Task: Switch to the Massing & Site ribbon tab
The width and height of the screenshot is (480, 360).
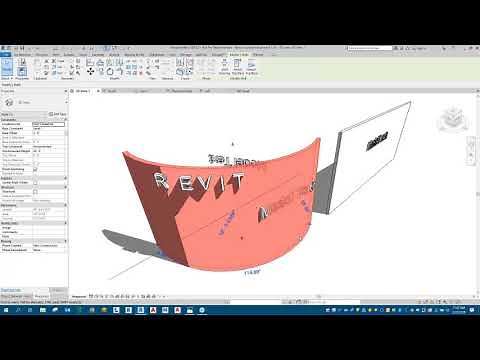Action: pyautogui.click(x=134, y=55)
